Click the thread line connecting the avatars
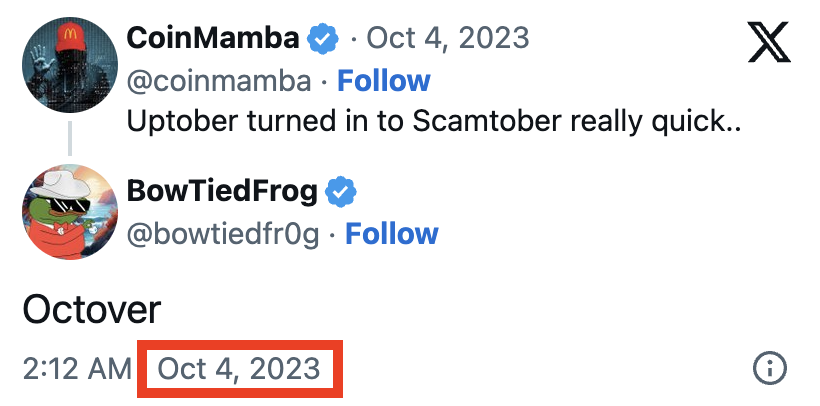This screenshot has width=820, height=406. point(69,138)
